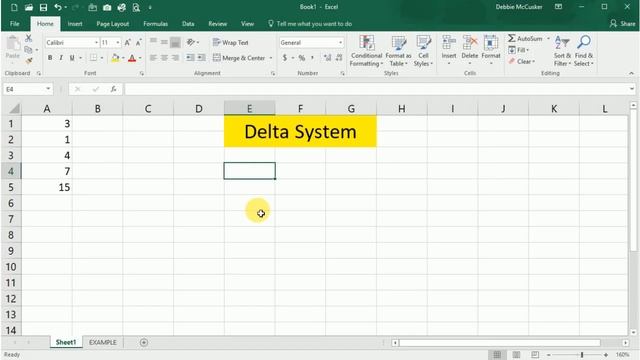Open the File tab
Screen dimensions: 640x360
tap(15, 24)
